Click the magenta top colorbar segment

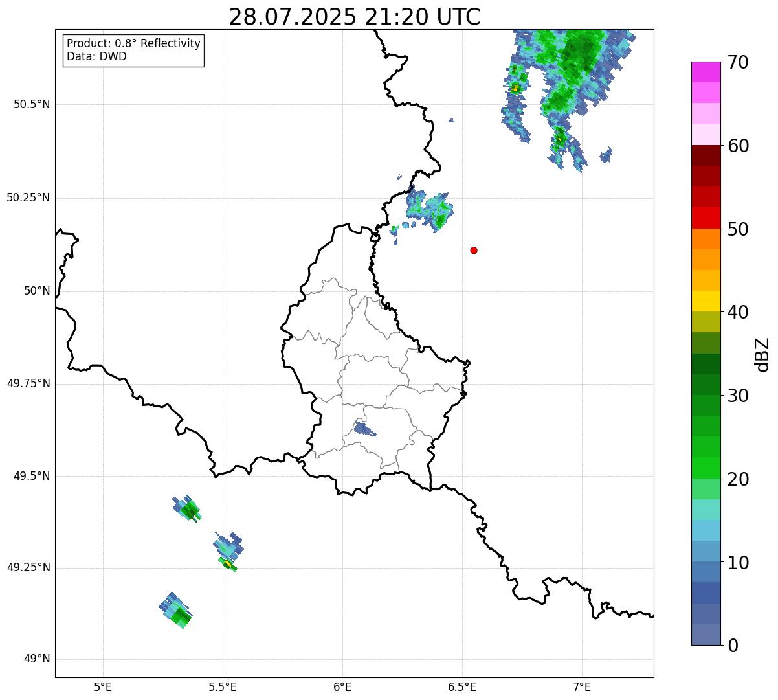[x=706, y=72]
